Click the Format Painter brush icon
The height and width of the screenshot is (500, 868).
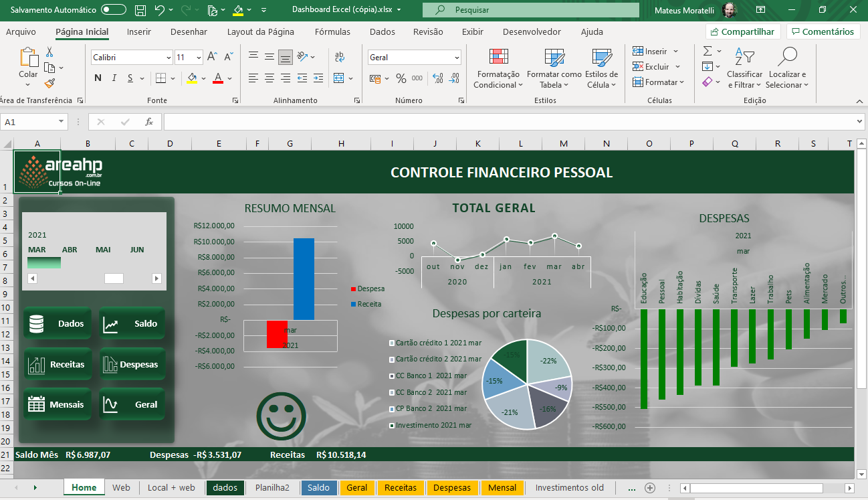49,84
